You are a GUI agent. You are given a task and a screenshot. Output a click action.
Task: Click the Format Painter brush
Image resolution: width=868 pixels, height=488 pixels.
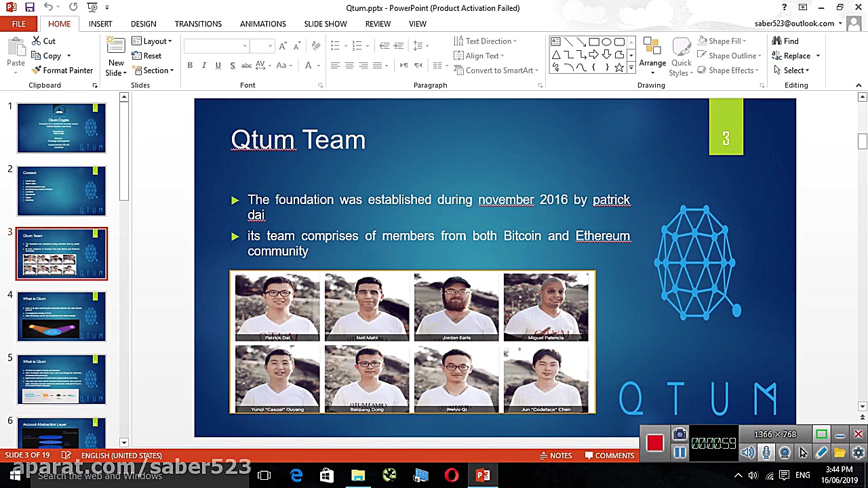(x=62, y=70)
